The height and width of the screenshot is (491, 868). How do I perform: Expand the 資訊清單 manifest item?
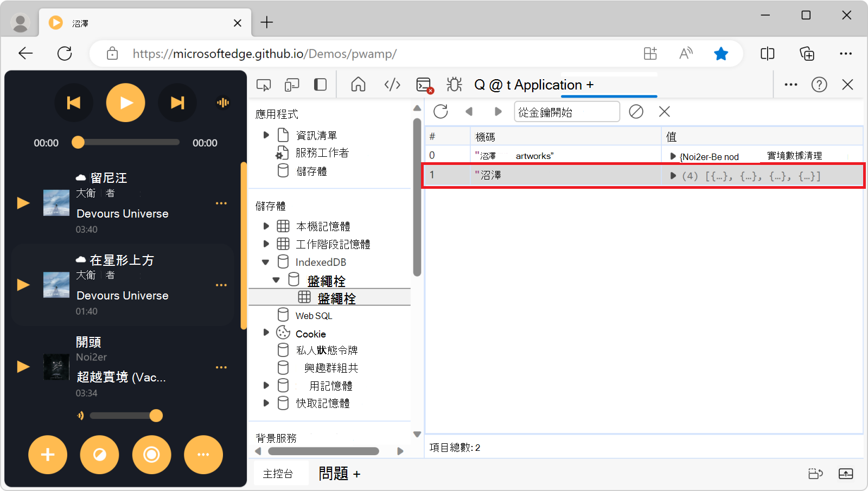(x=266, y=135)
